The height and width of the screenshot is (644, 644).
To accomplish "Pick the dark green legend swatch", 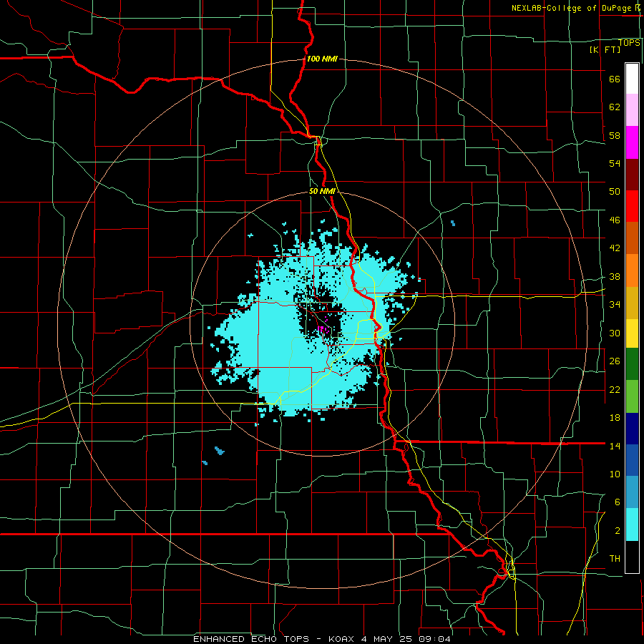I will tap(632, 364).
